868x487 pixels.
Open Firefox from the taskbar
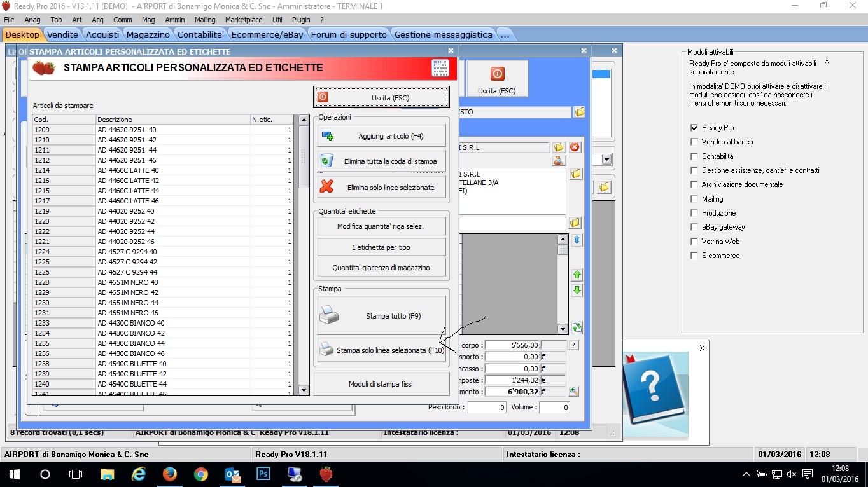pyautogui.click(x=169, y=474)
